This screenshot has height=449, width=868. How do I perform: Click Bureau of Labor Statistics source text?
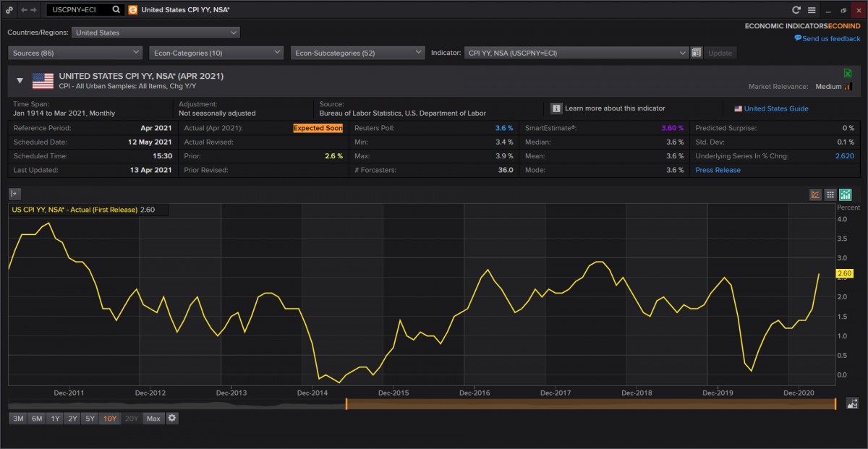pos(403,114)
